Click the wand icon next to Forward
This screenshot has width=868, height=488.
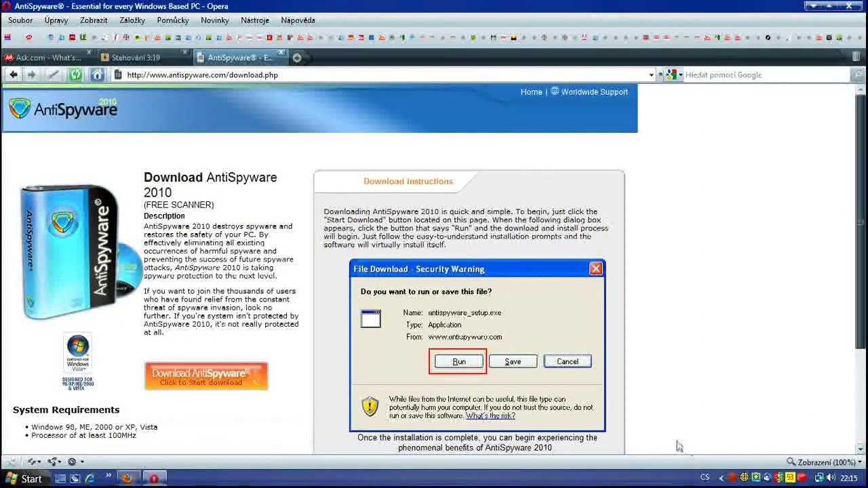coord(54,75)
